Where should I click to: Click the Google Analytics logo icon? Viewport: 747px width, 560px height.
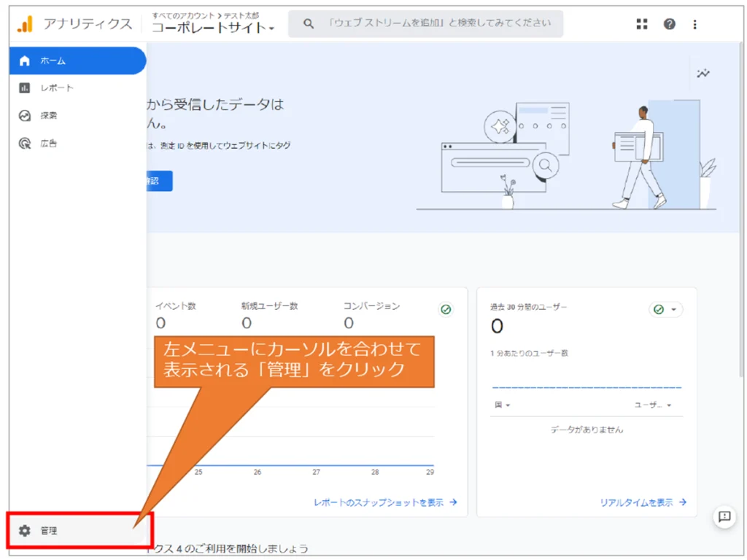[x=26, y=24]
